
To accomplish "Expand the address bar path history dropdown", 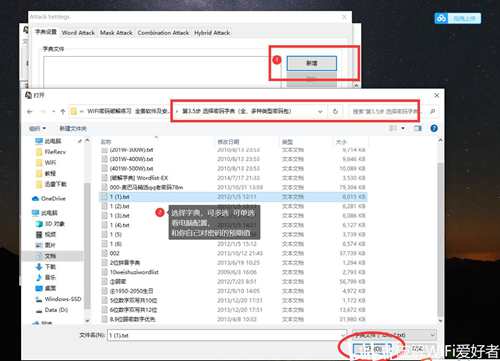I will 320,112.
